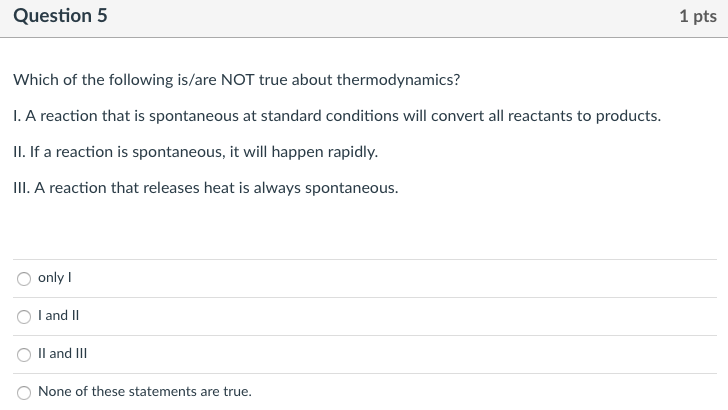Pick the 'II and III' radio button

[x=24, y=355]
